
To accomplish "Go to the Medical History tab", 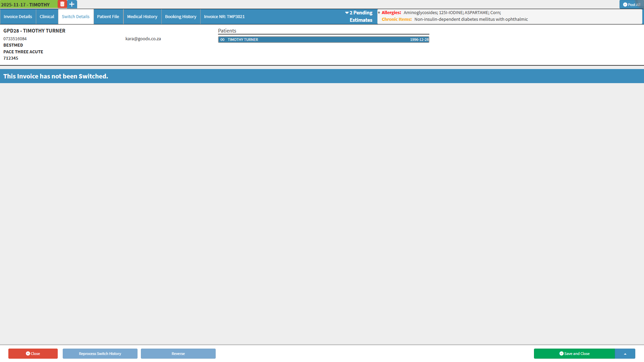I will pyautogui.click(x=142, y=16).
